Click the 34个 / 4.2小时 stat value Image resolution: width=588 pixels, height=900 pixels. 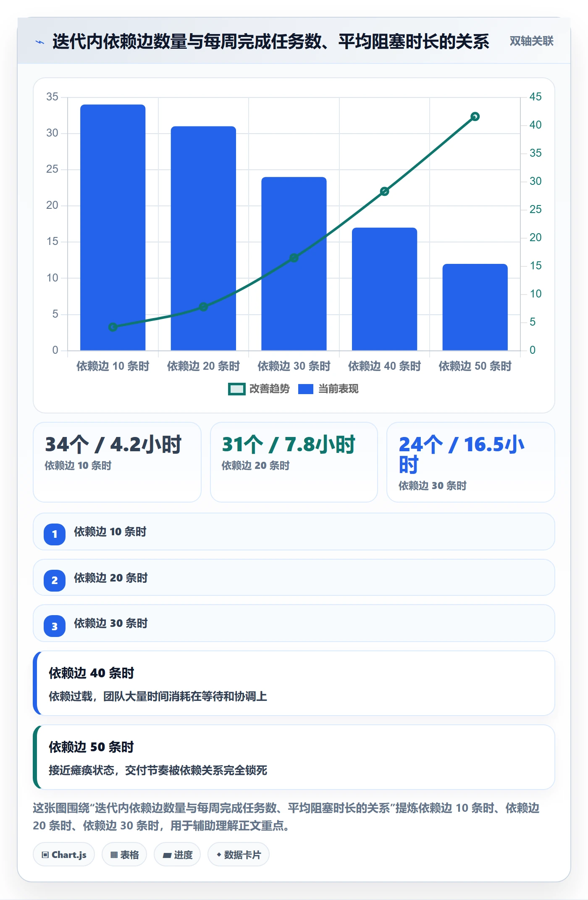pos(113,445)
